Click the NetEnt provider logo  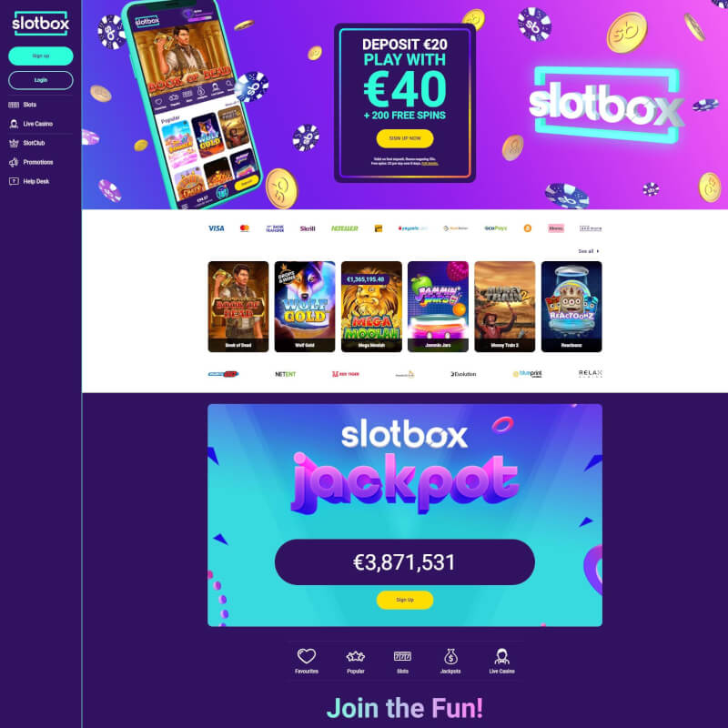coord(285,374)
